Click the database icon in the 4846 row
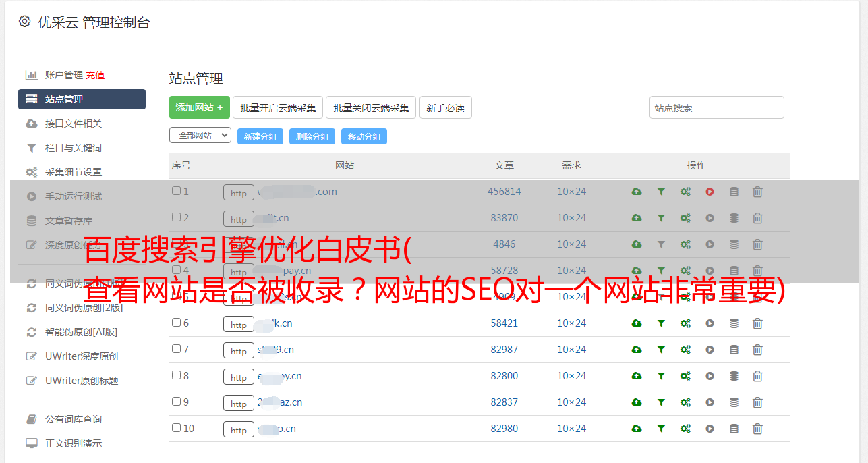Viewport: 868px width, 463px height. (x=734, y=244)
